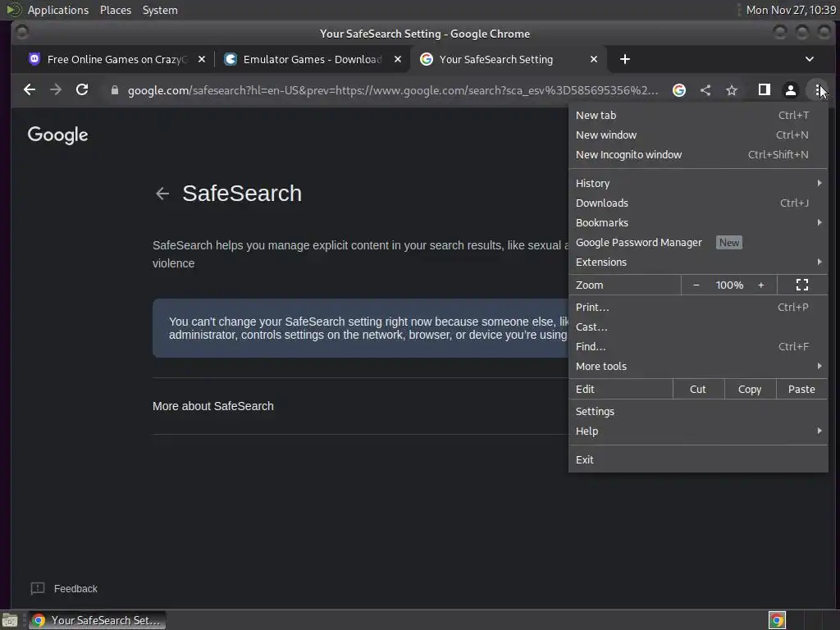Open a new tab with plus button
This screenshot has height=630, width=840.
point(624,59)
